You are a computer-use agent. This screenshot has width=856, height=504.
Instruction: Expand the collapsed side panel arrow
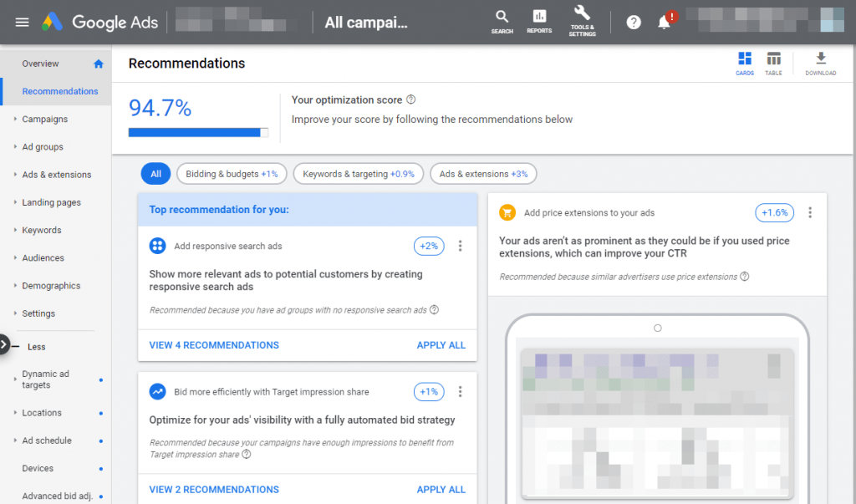pos(4,344)
